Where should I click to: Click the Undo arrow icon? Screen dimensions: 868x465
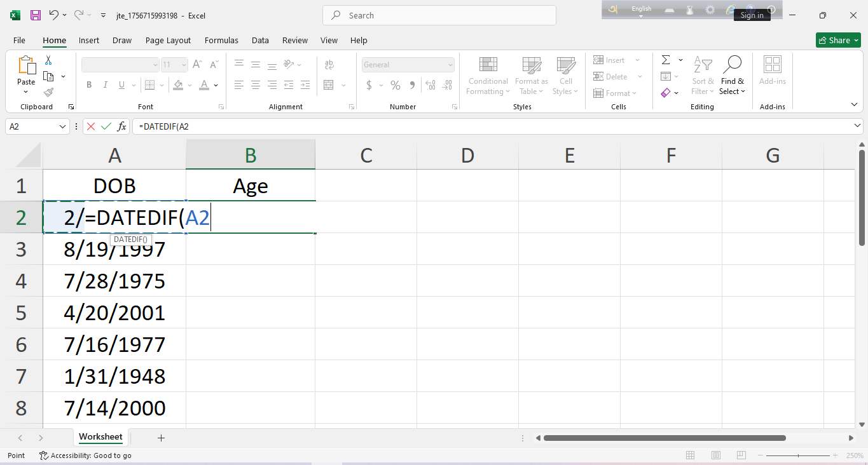[x=54, y=15]
